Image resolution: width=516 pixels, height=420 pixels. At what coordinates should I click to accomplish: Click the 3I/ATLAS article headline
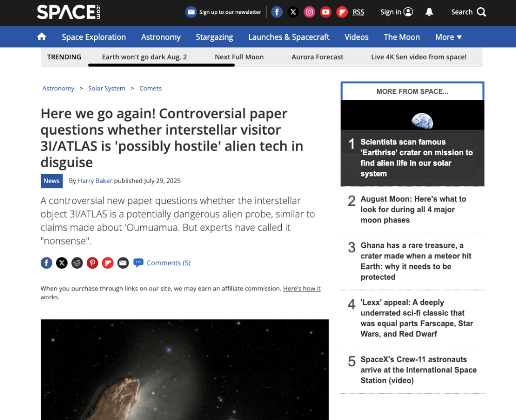point(172,138)
